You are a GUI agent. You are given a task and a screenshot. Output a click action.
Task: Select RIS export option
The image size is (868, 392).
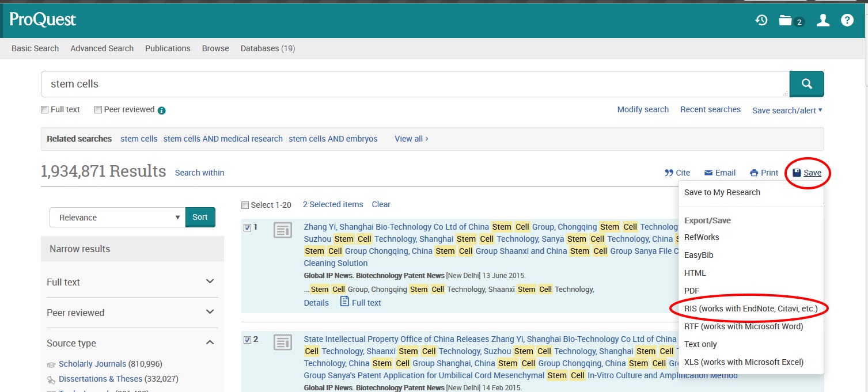tap(751, 309)
